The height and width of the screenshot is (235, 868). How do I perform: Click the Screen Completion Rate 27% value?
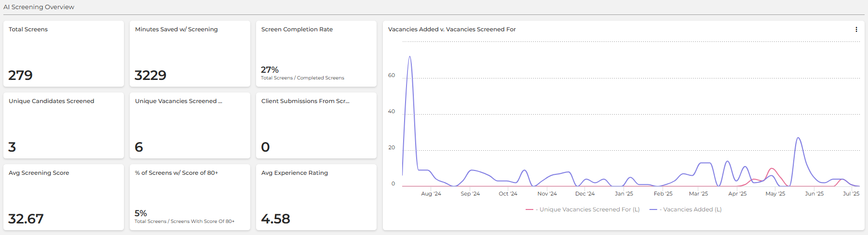[270, 70]
